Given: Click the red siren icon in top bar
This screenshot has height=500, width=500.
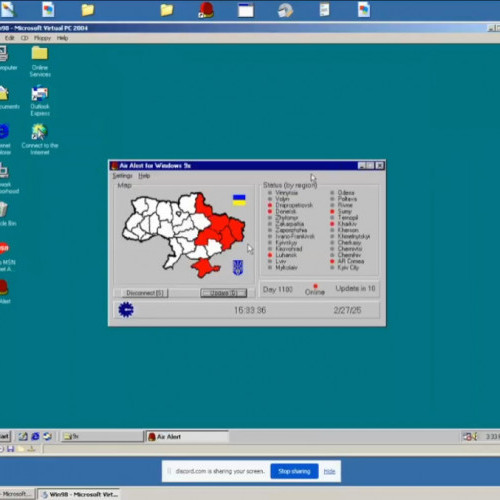Looking at the screenshot, I should coord(206,10).
